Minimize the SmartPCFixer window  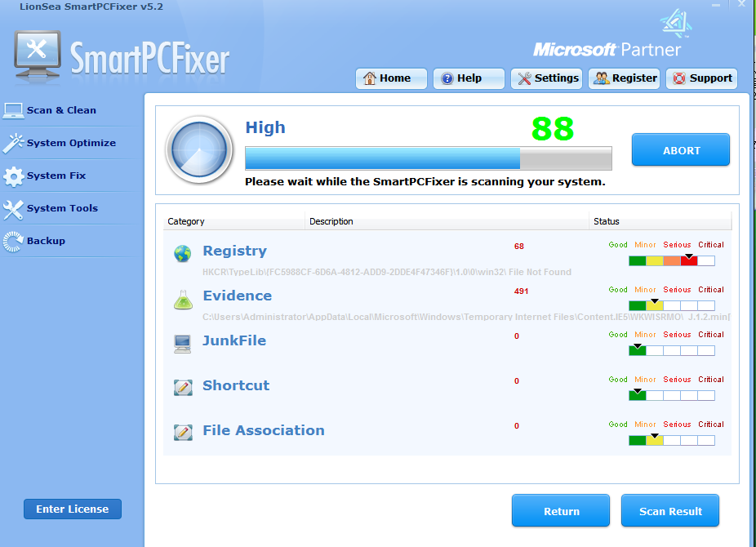(716, 5)
